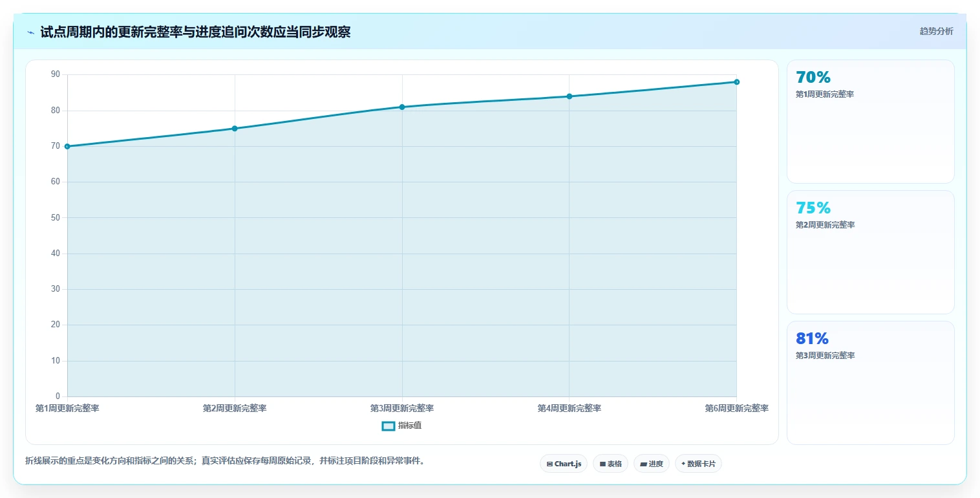Click x-axis label 第3周更新完整率
The height and width of the screenshot is (498, 980).
[x=402, y=408]
